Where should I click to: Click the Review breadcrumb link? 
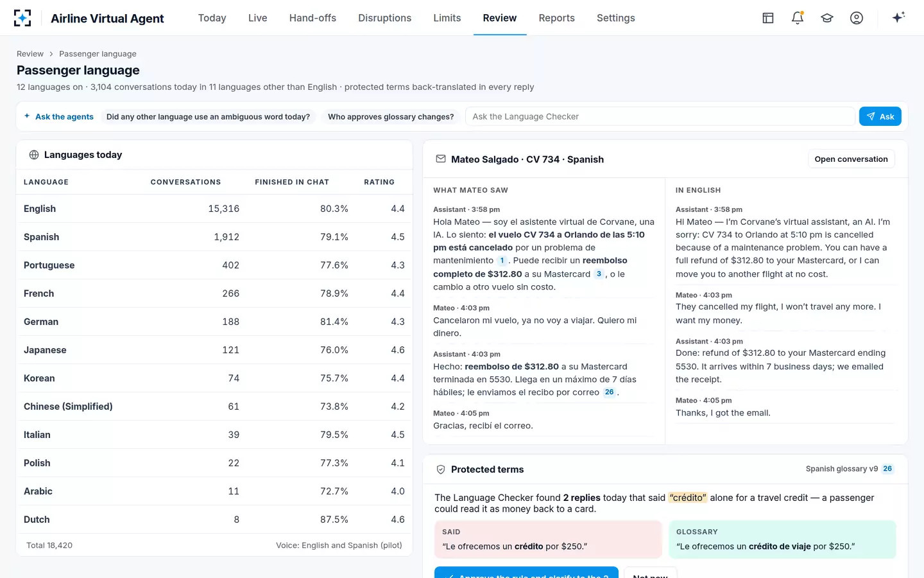tap(30, 54)
